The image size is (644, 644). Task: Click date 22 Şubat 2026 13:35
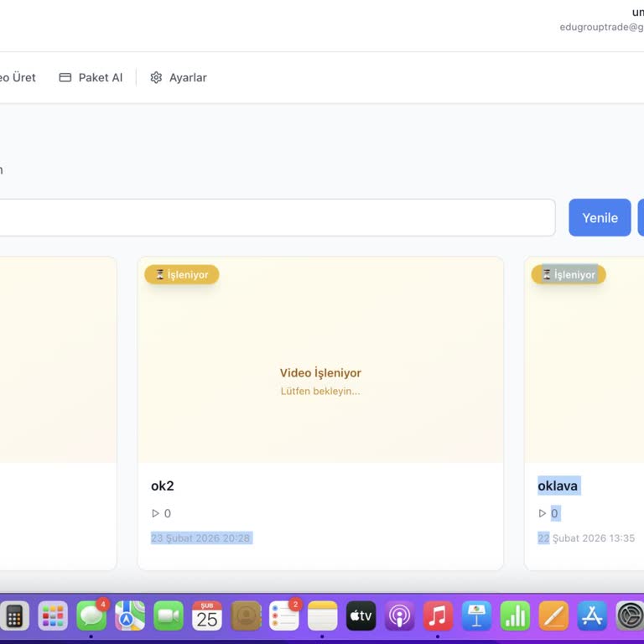pos(586,538)
